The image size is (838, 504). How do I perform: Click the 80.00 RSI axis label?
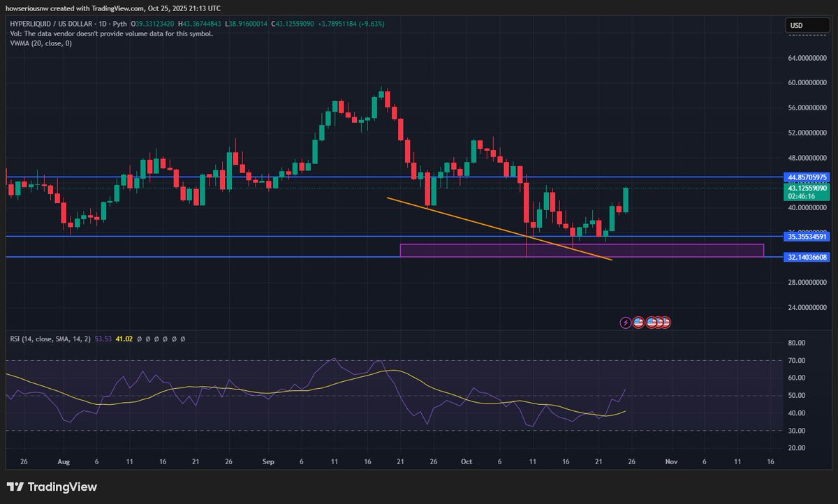(797, 343)
